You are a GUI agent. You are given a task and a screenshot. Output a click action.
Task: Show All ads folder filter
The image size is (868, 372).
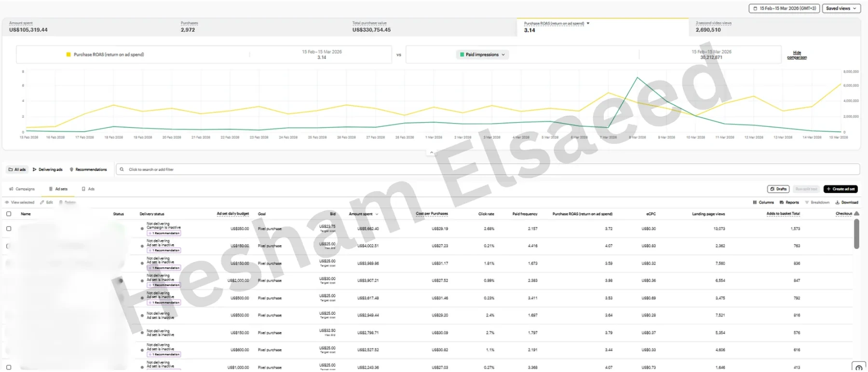(x=17, y=169)
